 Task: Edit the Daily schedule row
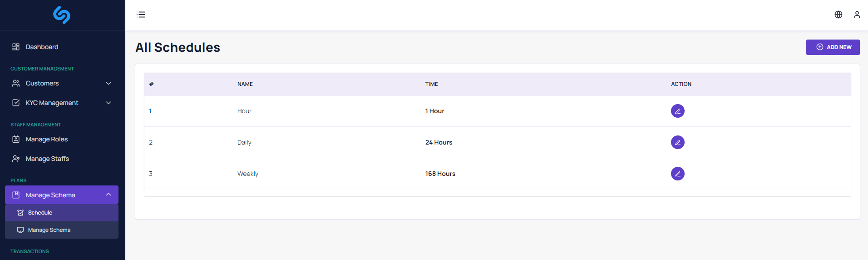[677, 142]
